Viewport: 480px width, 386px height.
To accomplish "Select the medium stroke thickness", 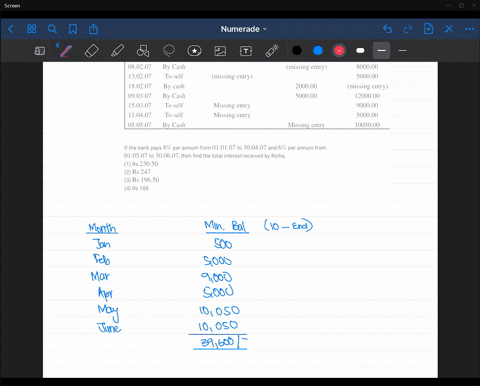I will coord(382,51).
